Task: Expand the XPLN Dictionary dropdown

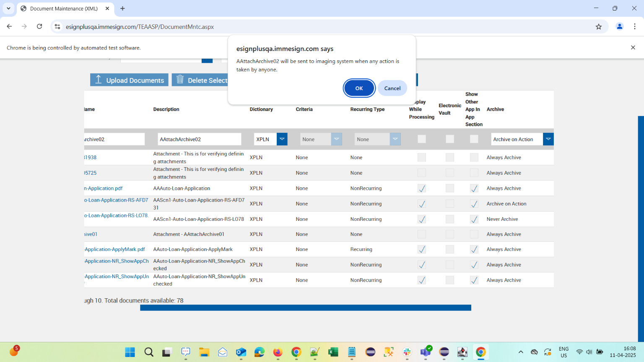Action: (x=282, y=139)
